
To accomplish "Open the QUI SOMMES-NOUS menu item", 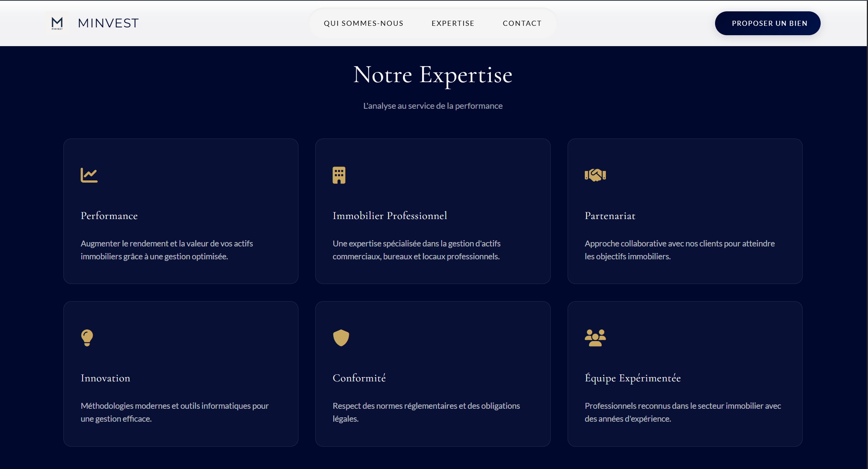I will coord(364,23).
